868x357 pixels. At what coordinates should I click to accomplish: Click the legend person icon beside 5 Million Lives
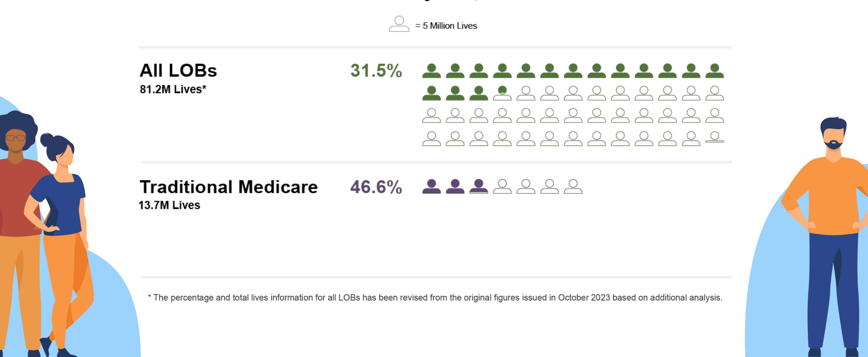(x=399, y=24)
